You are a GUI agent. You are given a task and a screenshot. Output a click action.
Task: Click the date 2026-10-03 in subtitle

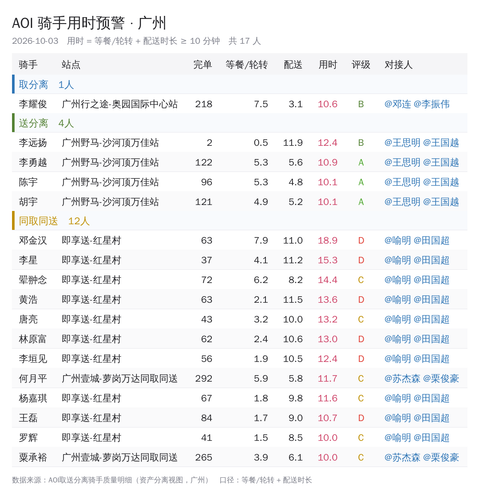point(35,41)
